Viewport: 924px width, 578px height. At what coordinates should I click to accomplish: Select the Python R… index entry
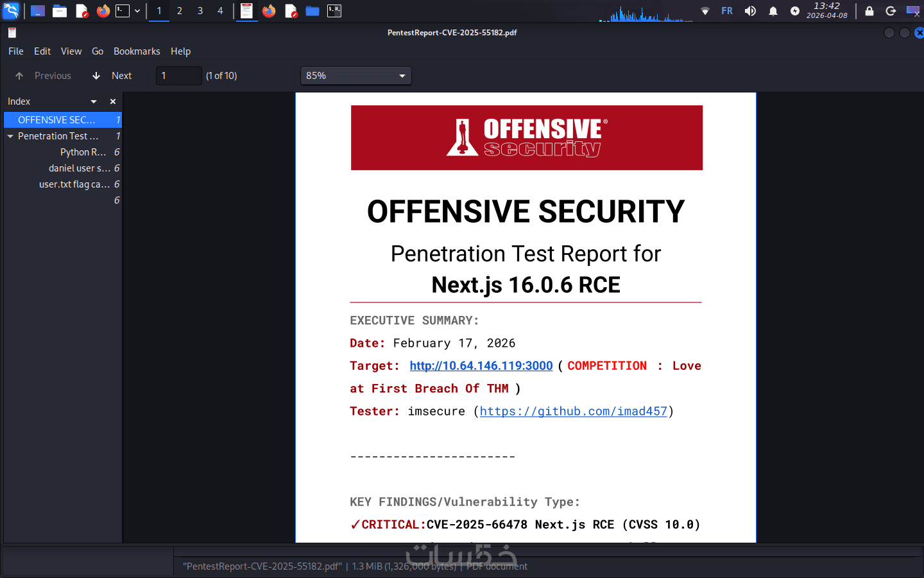(63, 152)
